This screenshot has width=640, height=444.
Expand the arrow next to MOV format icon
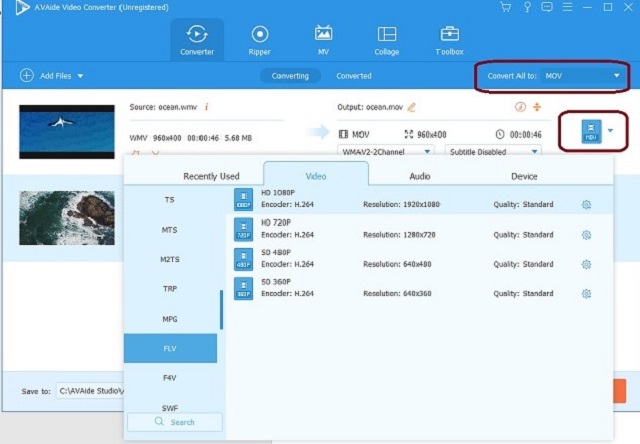[610, 131]
